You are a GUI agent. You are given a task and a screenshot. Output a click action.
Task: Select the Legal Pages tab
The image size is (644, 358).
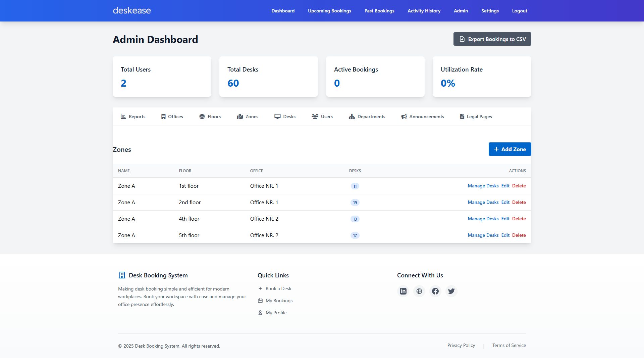(x=476, y=117)
